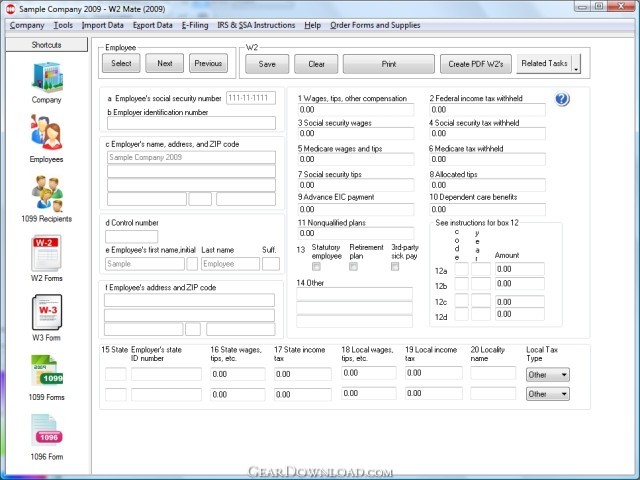Image resolution: width=640 pixels, height=480 pixels.
Task: Click the 12a code field
Action: pyautogui.click(x=462, y=269)
